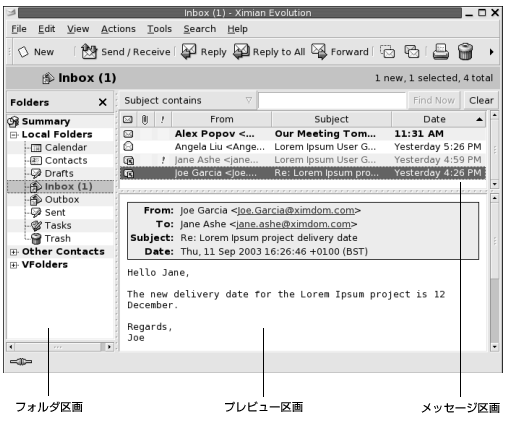This screenshot has width=509, height=421.
Task: Click the importance flag column header
Action: point(163,119)
